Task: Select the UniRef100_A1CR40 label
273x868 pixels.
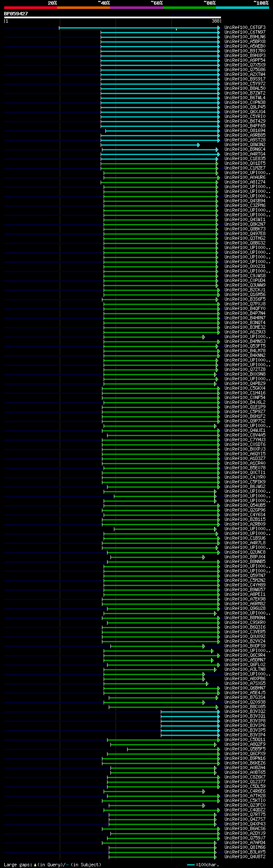Action: click(245, 463)
